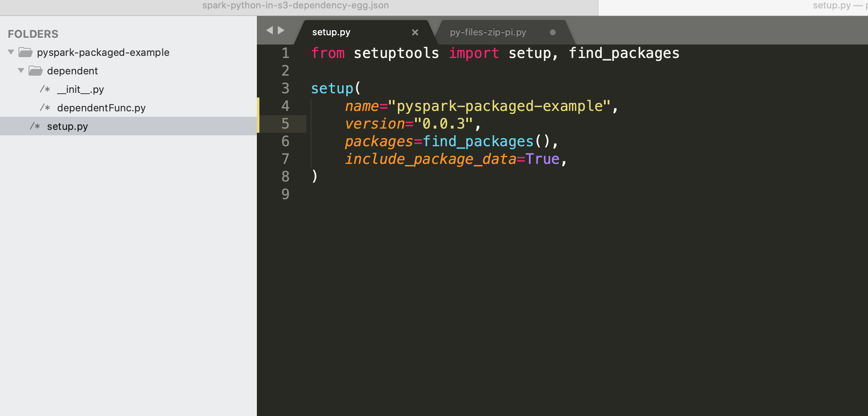Screen dimensions: 868x416
Task: Click unsaved dot on py-files-zip-pi.py tab
Action: (x=552, y=32)
